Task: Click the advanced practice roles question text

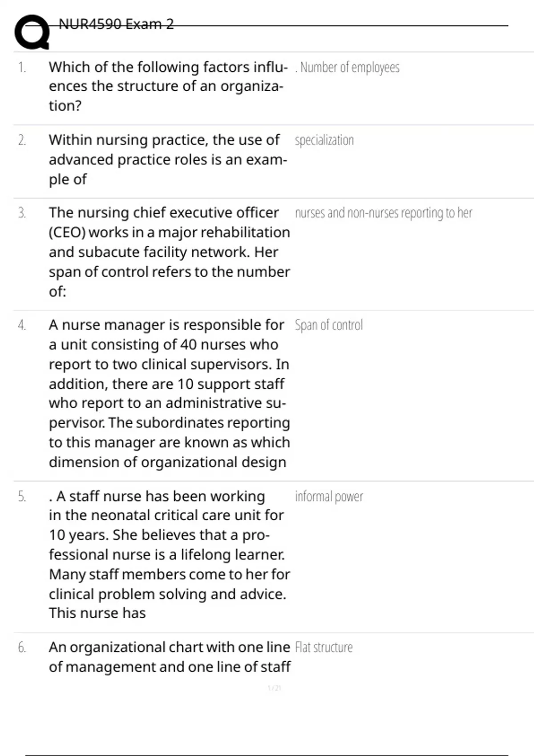Action: point(168,159)
